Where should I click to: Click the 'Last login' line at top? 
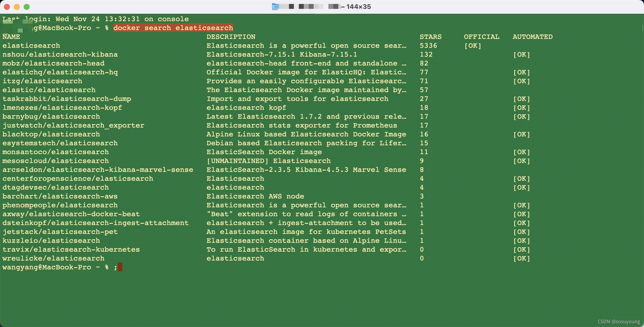[95, 19]
